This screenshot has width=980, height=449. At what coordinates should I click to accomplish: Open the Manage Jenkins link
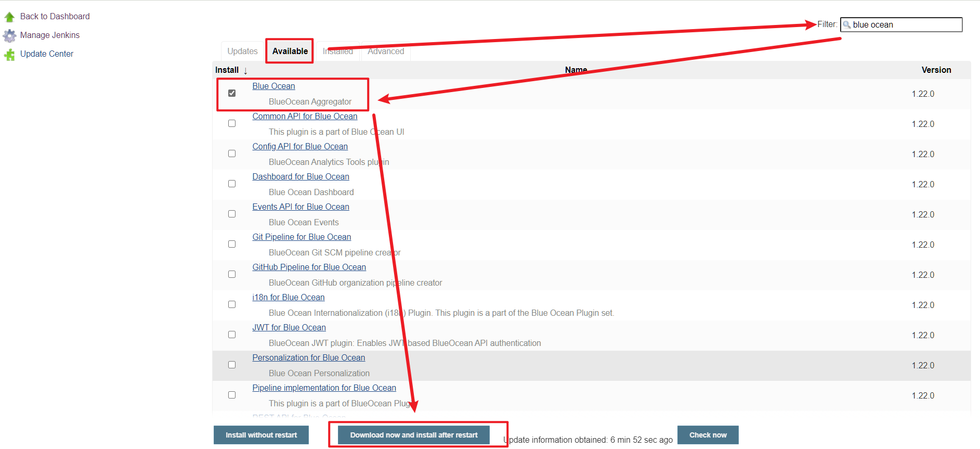click(50, 35)
